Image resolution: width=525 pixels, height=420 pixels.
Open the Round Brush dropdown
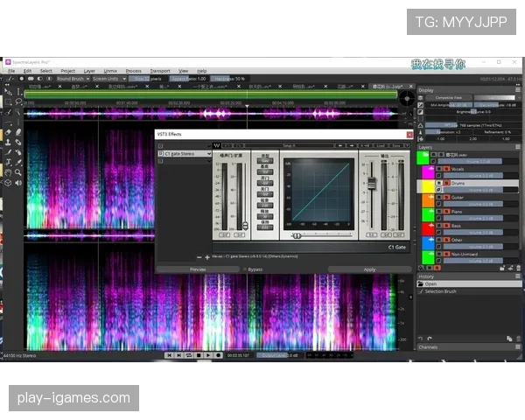(71, 79)
